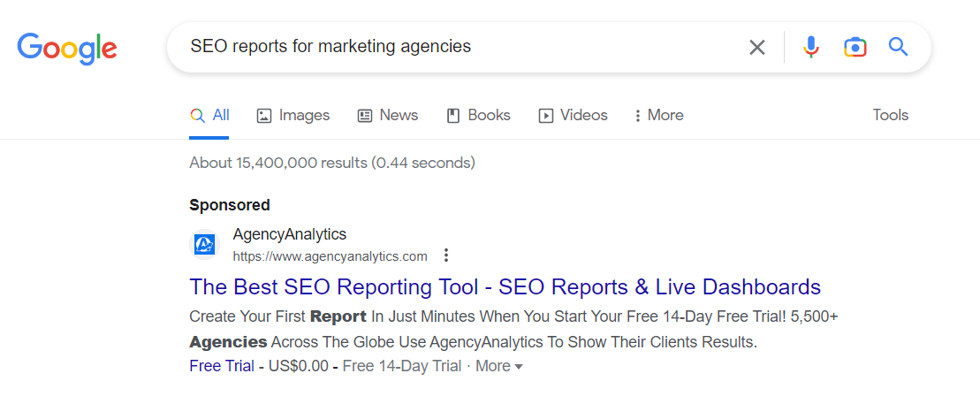
Task: Click the Free Trial sitelink
Action: tap(222, 366)
